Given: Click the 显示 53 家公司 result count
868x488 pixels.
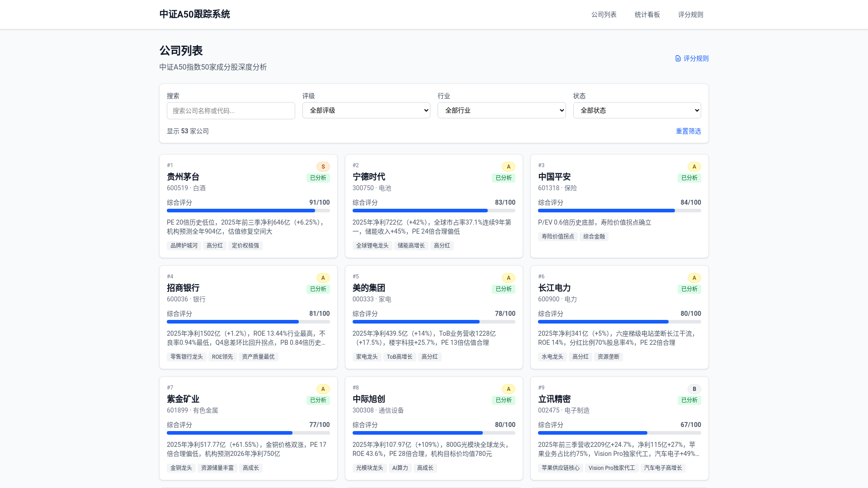Looking at the screenshot, I should (x=188, y=131).
